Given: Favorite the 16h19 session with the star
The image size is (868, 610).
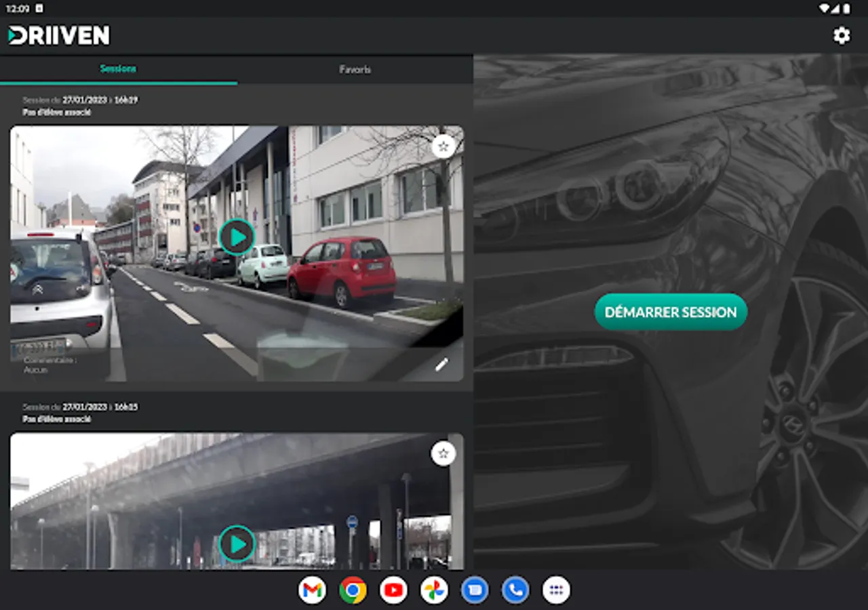Looking at the screenshot, I should (443, 146).
